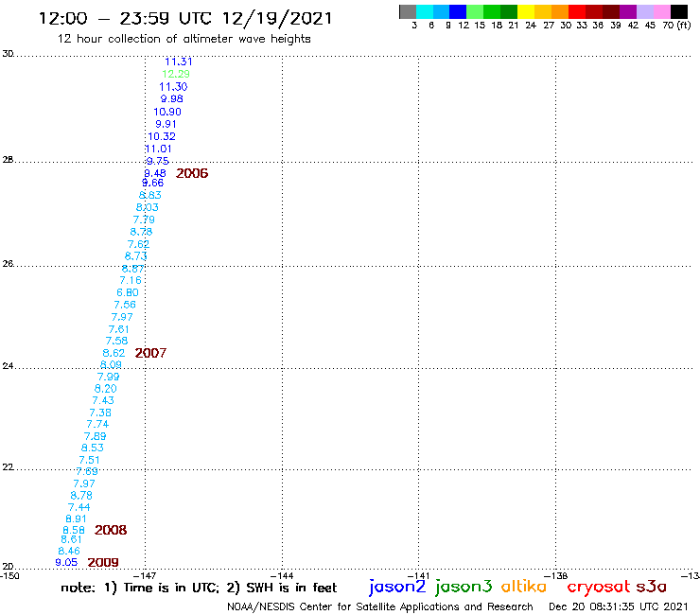The width and height of the screenshot is (700, 615).
Task: Select the 2008 time marker
Action: pyautogui.click(x=111, y=530)
